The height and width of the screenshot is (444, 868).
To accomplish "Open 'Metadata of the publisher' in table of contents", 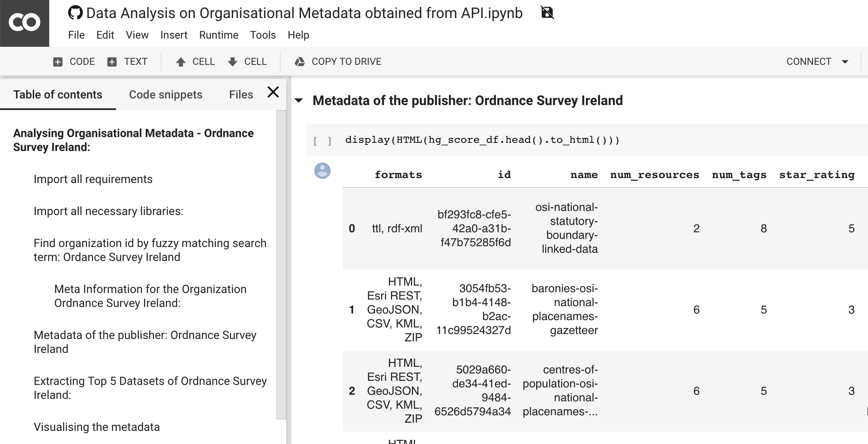I will [145, 342].
